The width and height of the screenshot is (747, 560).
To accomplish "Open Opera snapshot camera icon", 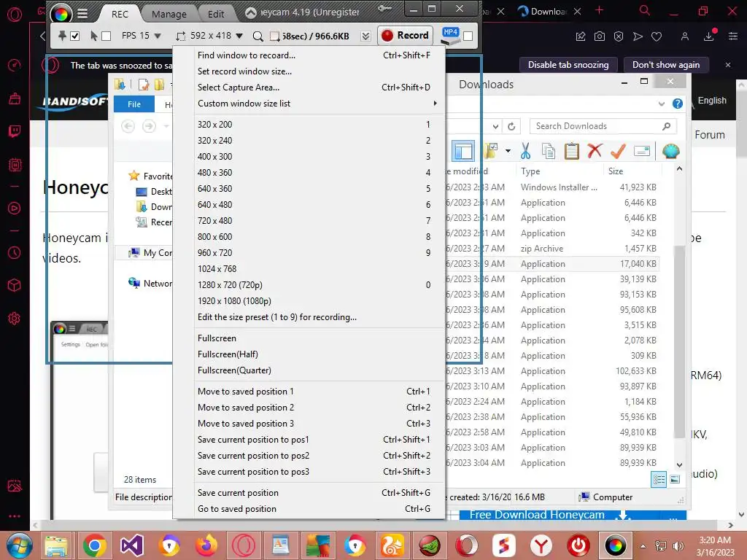I will (x=600, y=36).
